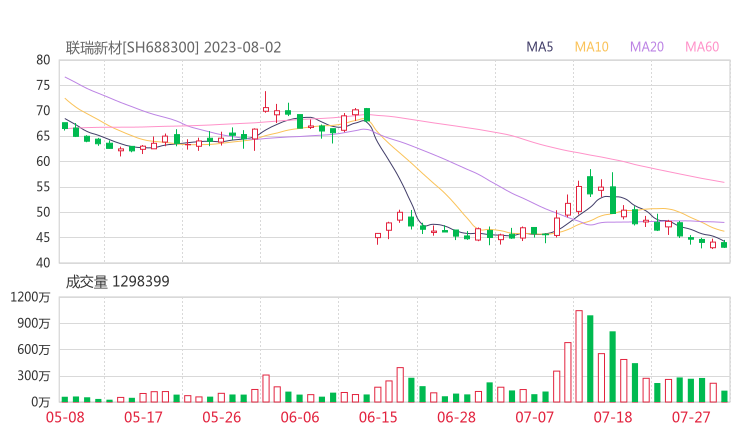The width and height of the screenshot is (740, 440).
Task: Click the chart title 联瑞新材[SH688300] 2023-08-02
Action: [173, 48]
